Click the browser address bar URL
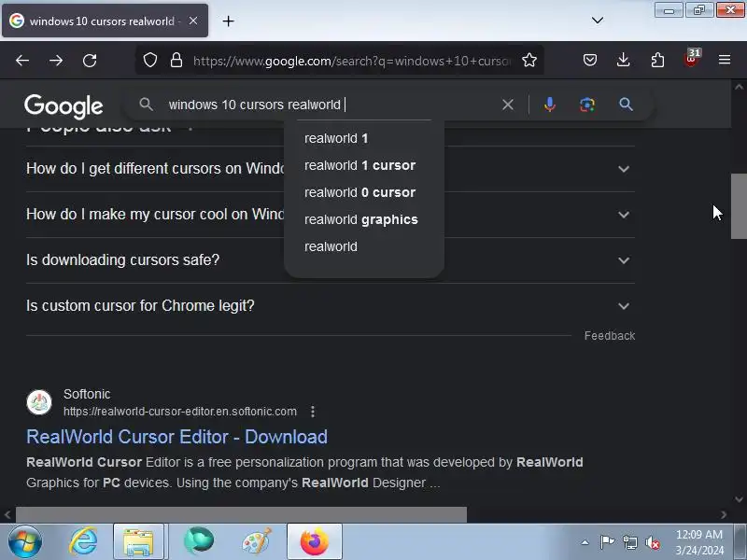The width and height of the screenshot is (747, 560). coord(352,61)
